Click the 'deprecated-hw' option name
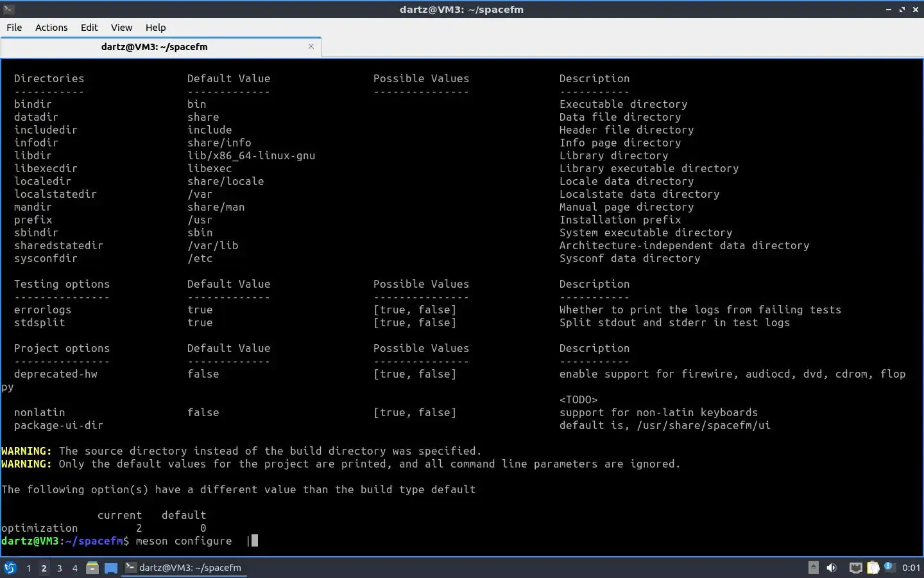Screen dimensions: 924x578 pos(55,374)
